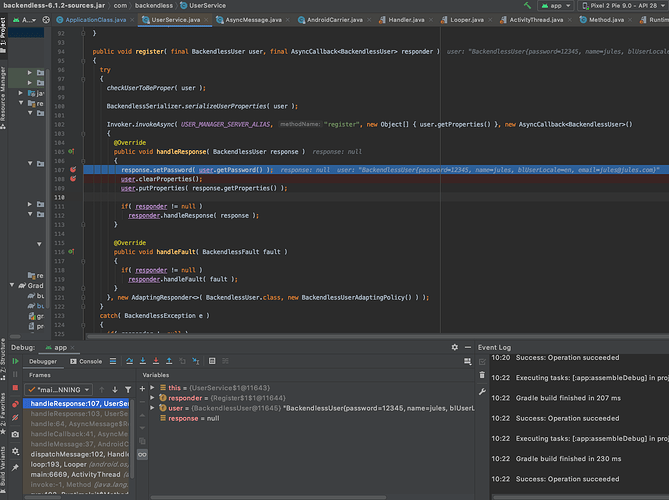Stop the debug session
Viewport: 669px width, 500px height.
(x=15, y=388)
